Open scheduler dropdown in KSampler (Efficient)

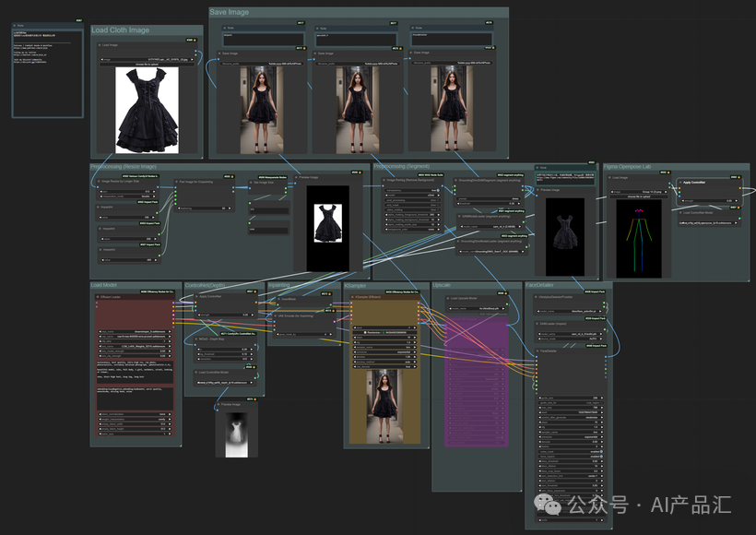[384, 352]
